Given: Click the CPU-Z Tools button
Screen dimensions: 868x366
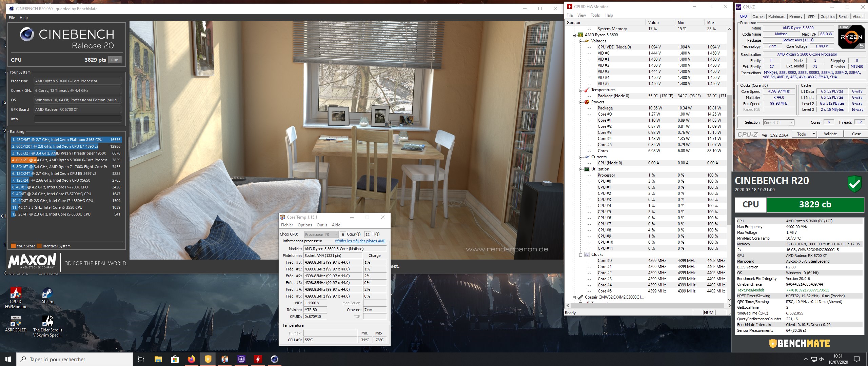Looking at the screenshot, I should tap(801, 134).
